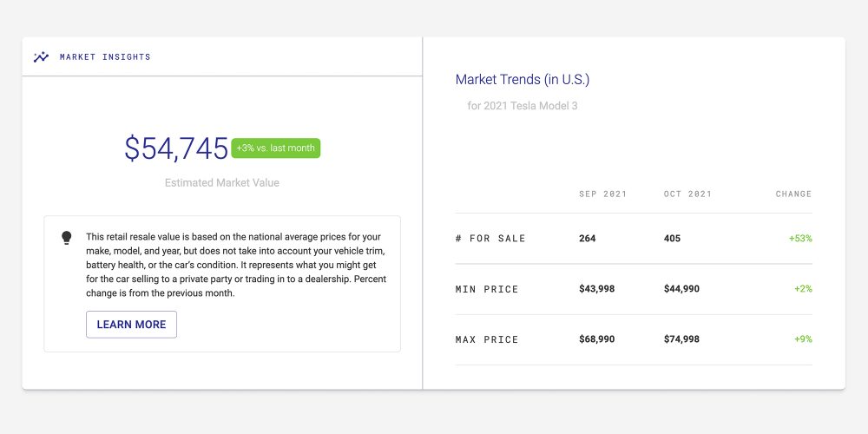Screen dimensions: 868x434
Task: Click the lightbulb tip icon
Action: (x=66, y=238)
